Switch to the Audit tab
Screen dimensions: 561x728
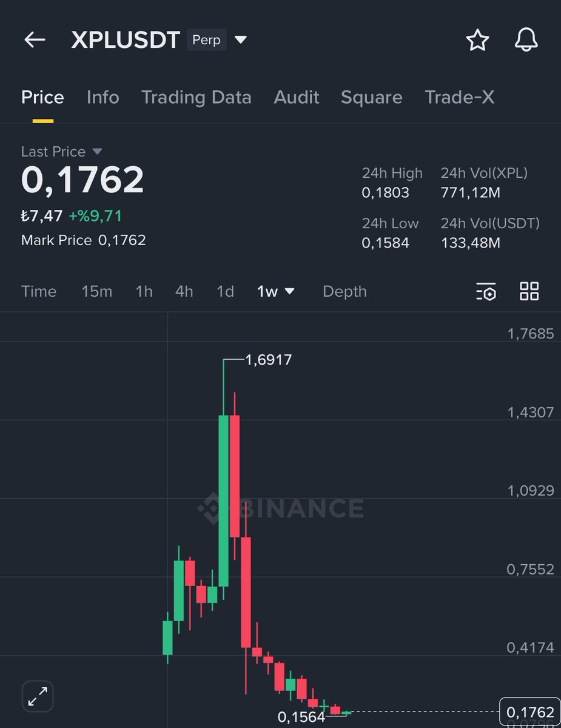pos(297,98)
